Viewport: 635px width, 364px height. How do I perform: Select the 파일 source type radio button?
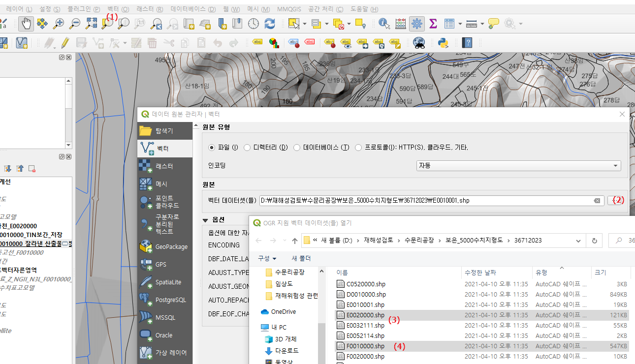212,147
